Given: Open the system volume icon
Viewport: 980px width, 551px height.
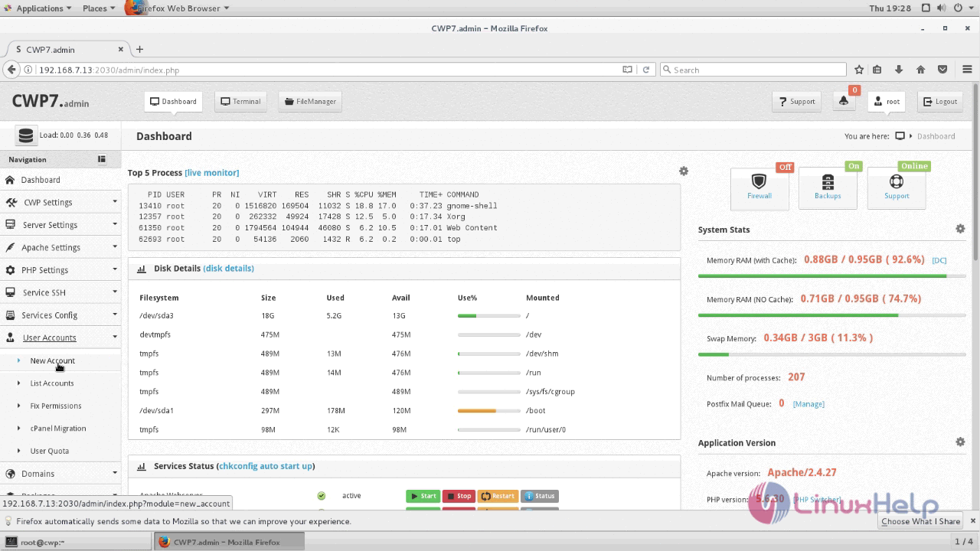Looking at the screenshot, I should [x=942, y=8].
